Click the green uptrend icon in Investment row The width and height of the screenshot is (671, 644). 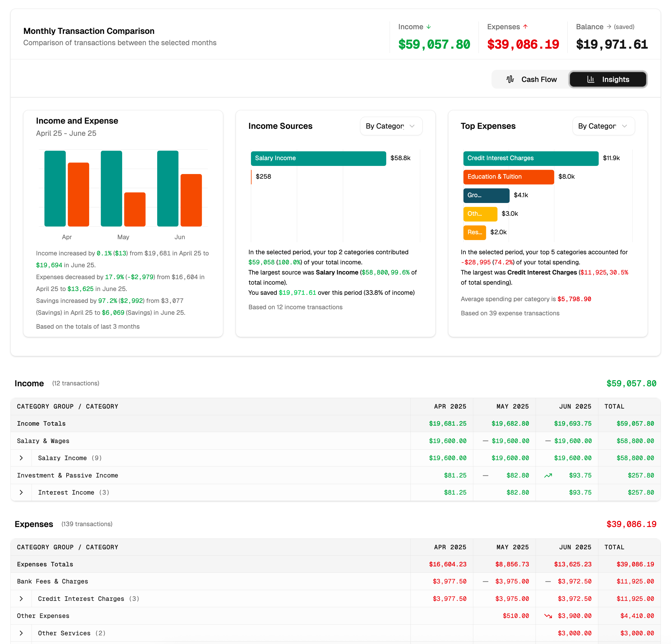[548, 475]
